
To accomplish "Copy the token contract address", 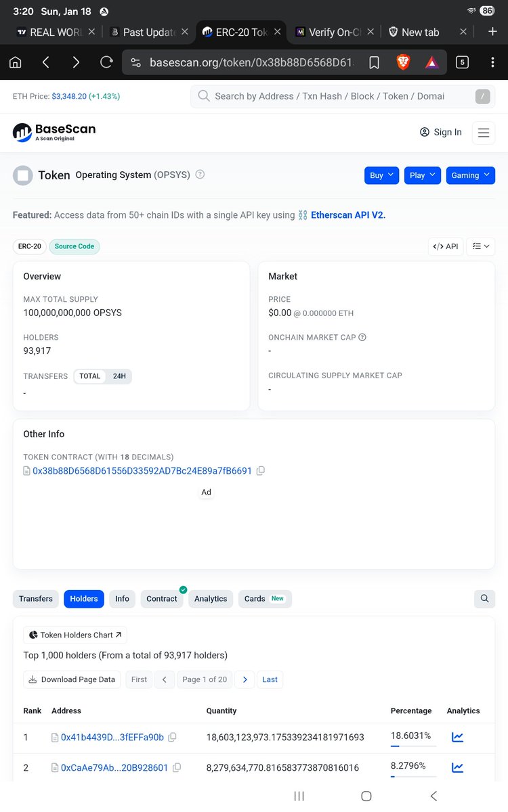I will coord(261,471).
